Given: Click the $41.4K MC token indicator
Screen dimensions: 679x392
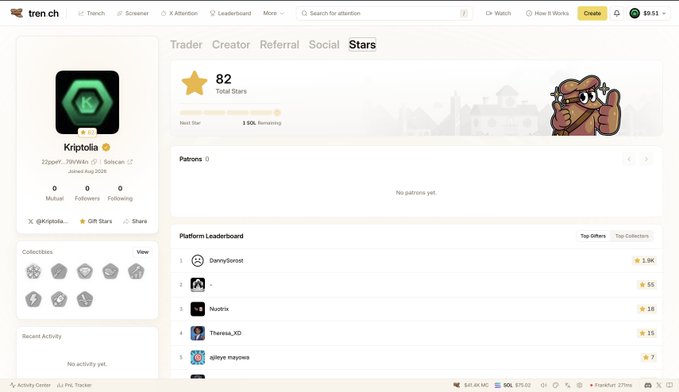Looking at the screenshot, I should [x=471, y=385].
